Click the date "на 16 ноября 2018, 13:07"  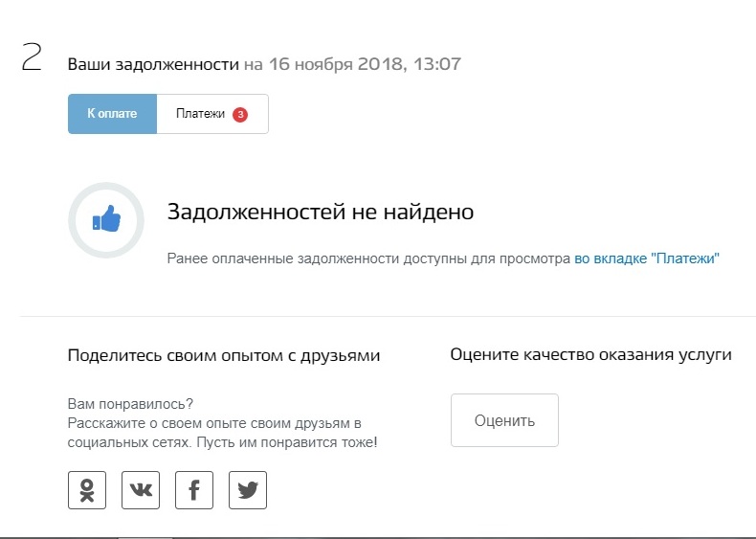click(x=352, y=64)
